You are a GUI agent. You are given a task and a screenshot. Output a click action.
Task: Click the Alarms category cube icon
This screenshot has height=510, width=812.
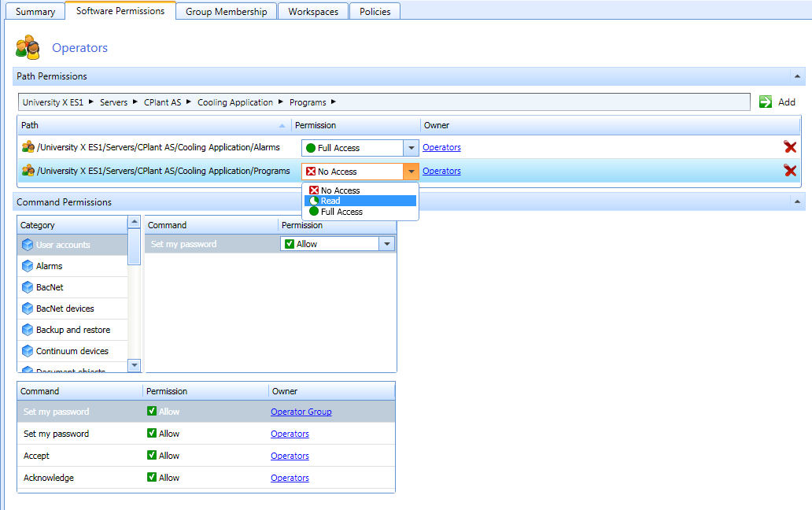click(28, 266)
